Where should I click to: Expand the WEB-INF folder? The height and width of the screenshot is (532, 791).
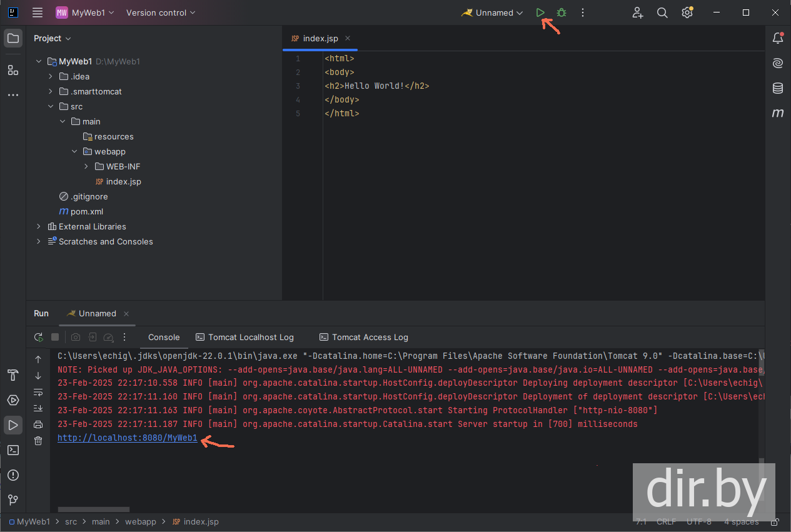coord(86,166)
